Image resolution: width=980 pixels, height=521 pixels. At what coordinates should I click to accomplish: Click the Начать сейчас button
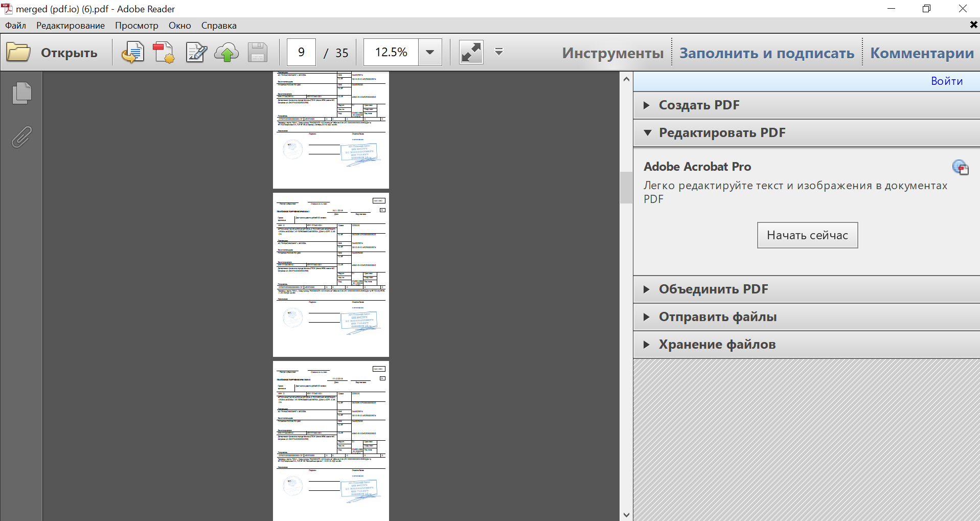807,235
